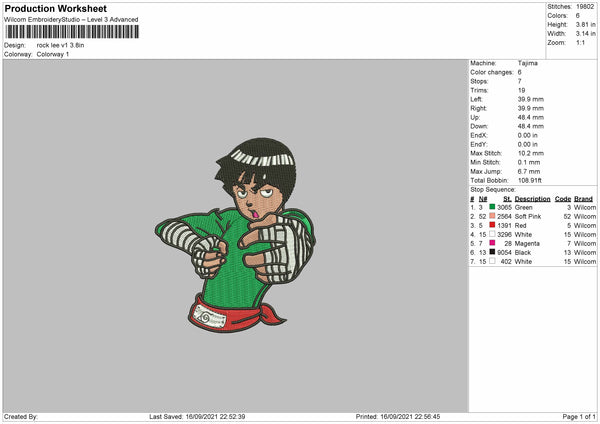Click the Machine value 'Tajima'

point(528,63)
